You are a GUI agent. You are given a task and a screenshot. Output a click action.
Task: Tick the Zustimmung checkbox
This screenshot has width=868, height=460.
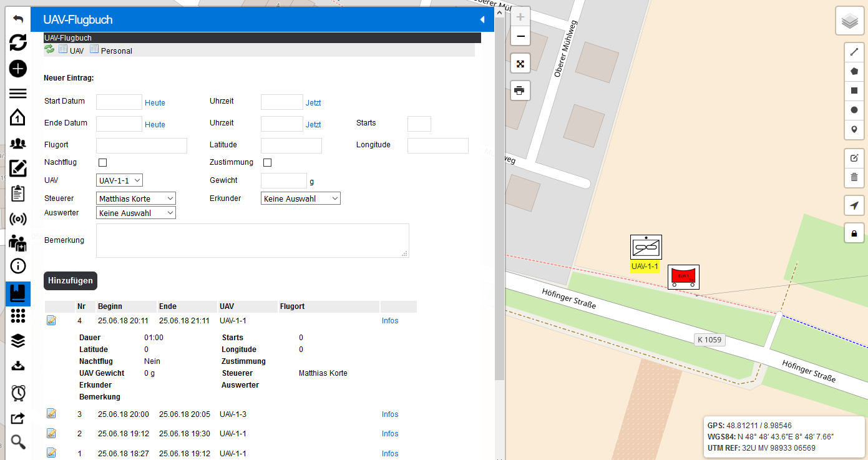click(x=268, y=162)
